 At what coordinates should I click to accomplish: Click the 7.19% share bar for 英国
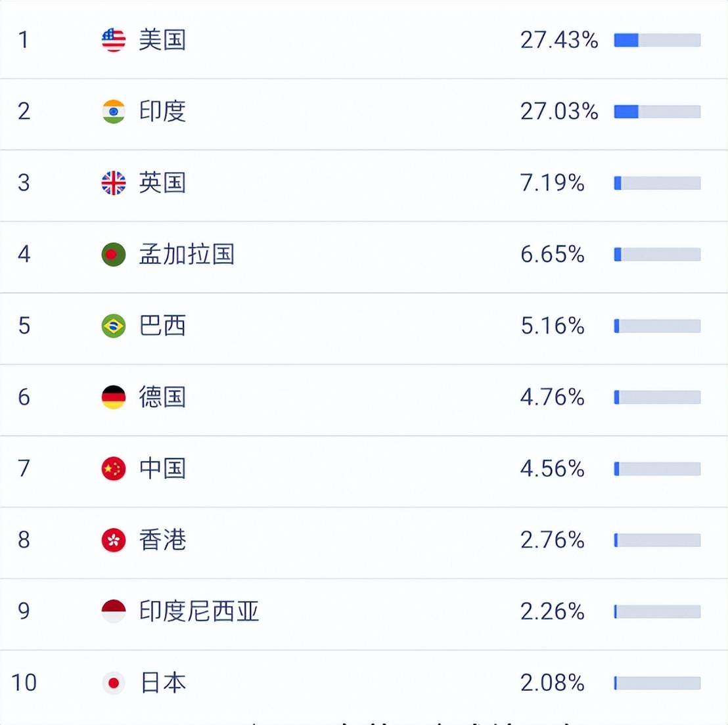[657, 183]
